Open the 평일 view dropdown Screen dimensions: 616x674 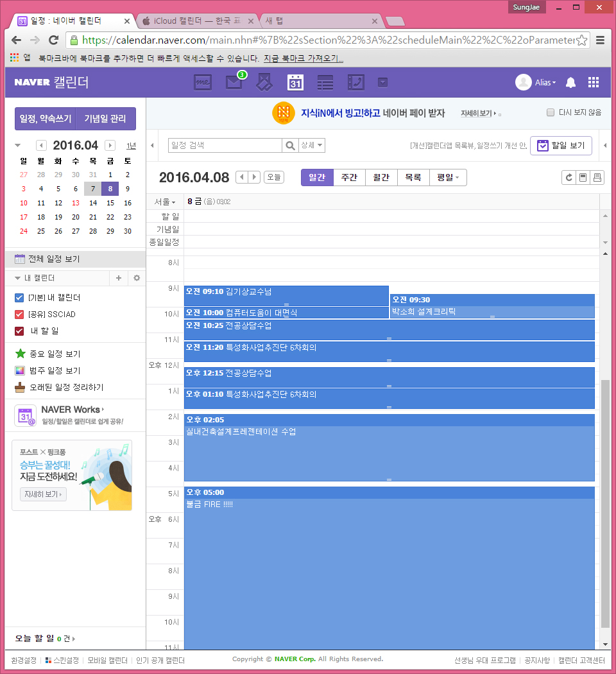(x=448, y=178)
